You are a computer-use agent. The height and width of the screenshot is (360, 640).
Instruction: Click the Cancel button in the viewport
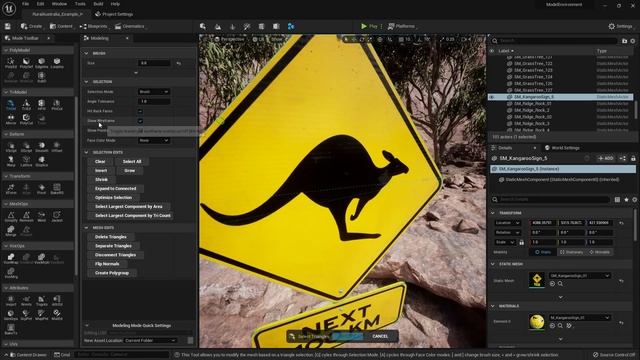(380, 336)
